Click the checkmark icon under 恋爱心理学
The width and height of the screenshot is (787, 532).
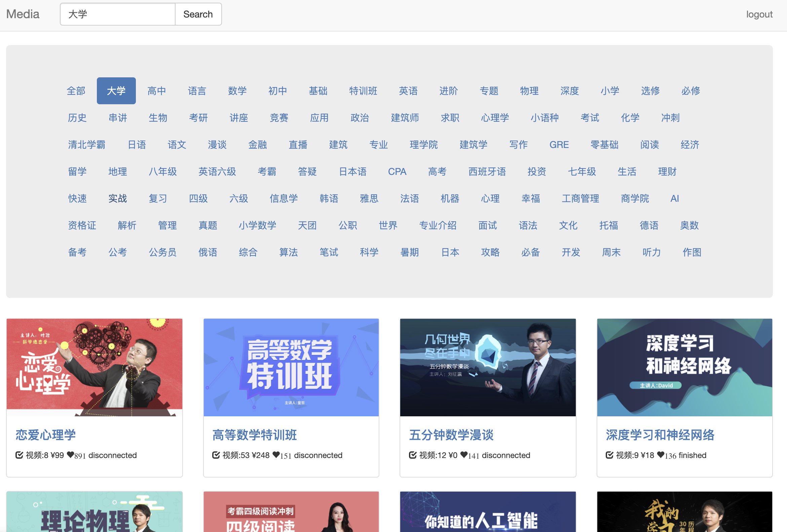pos(19,455)
